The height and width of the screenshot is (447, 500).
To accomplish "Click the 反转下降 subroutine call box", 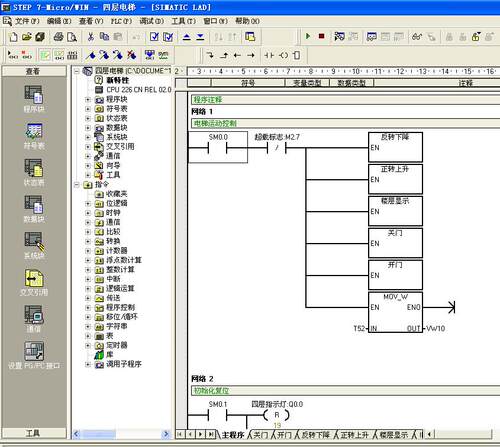I will [395, 147].
